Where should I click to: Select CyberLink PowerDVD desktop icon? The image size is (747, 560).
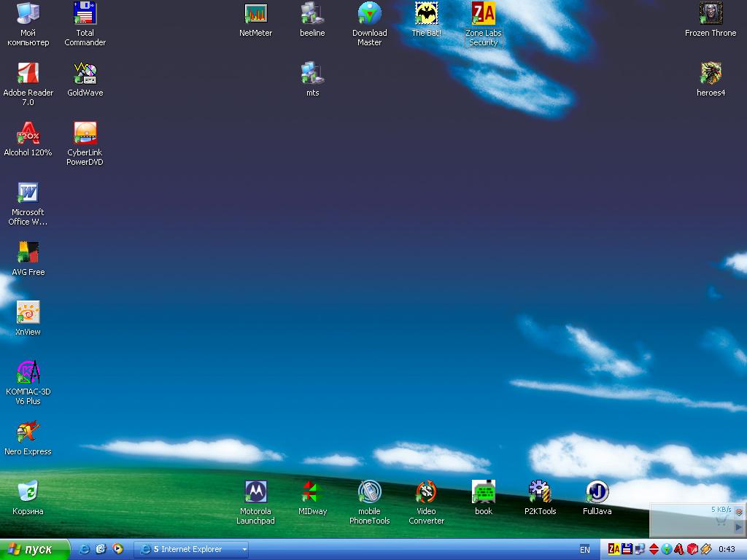pos(85,144)
